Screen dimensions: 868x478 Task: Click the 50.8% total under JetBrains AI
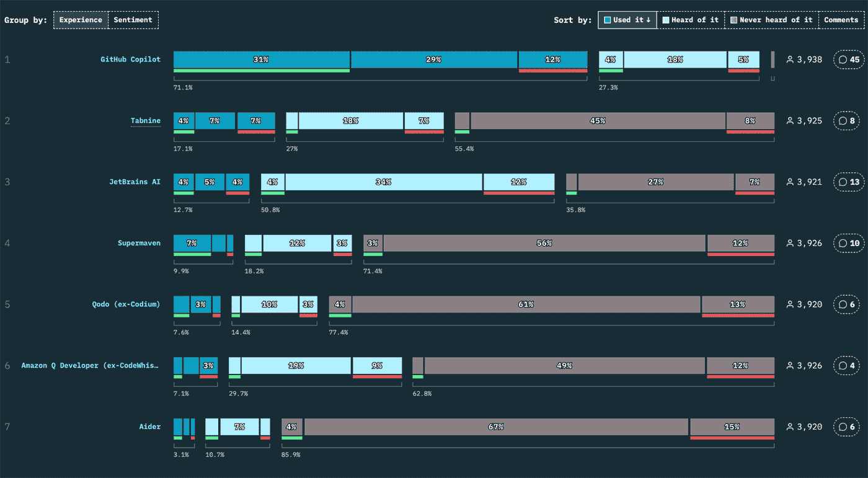pyautogui.click(x=270, y=210)
